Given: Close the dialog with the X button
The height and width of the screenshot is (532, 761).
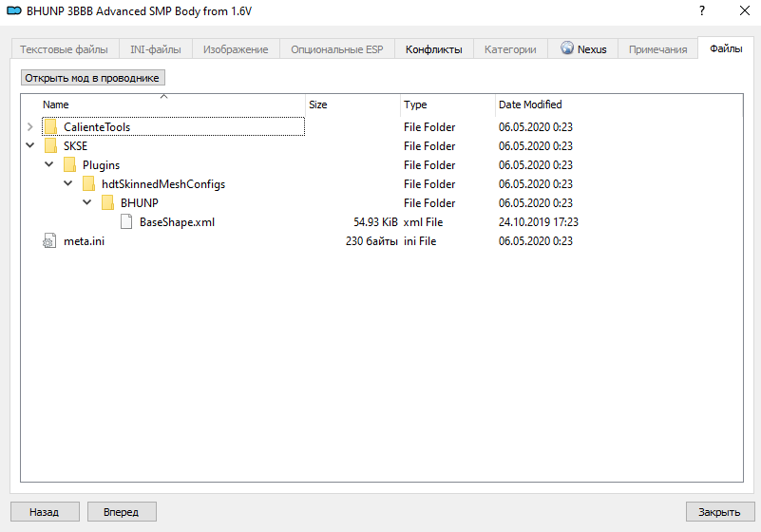Looking at the screenshot, I should coord(745,10).
